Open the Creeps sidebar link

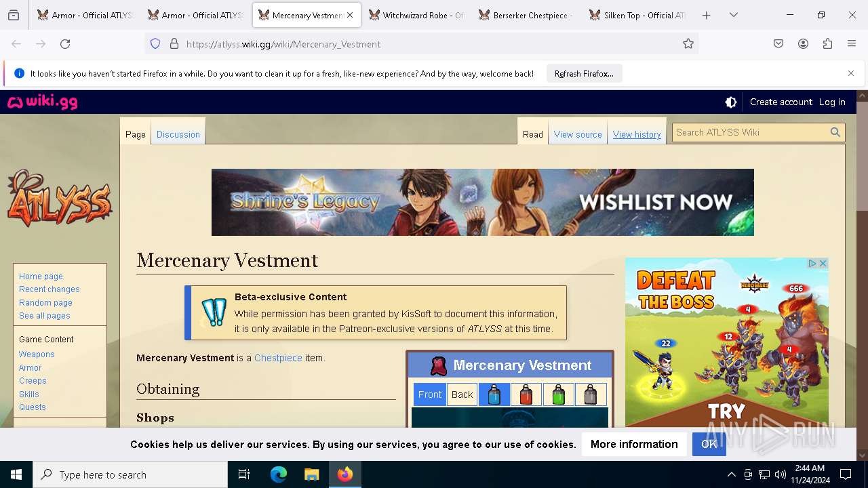(x=33, y=381)
